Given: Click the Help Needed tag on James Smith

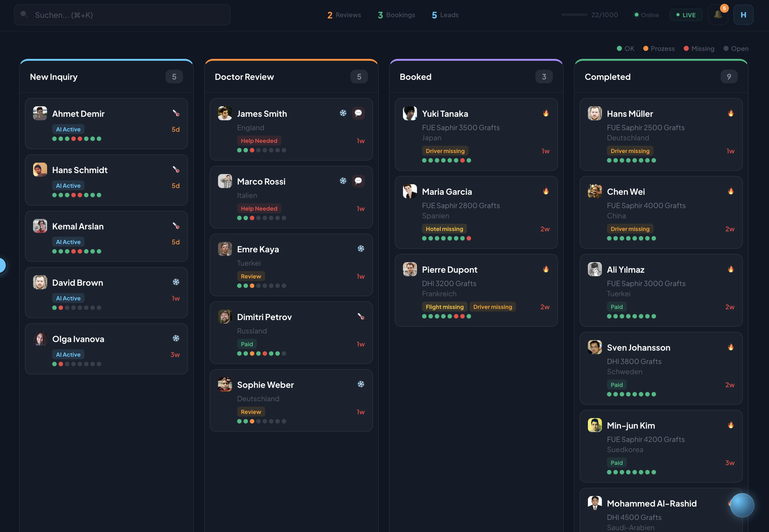Looking at the screenshot, I should click(x=259, y=141).
